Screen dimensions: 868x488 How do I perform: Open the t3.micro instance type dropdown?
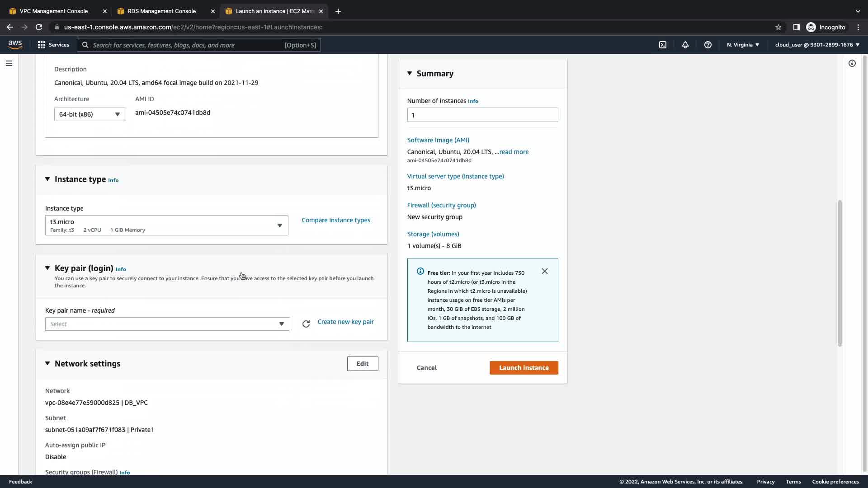coord(166,225)
